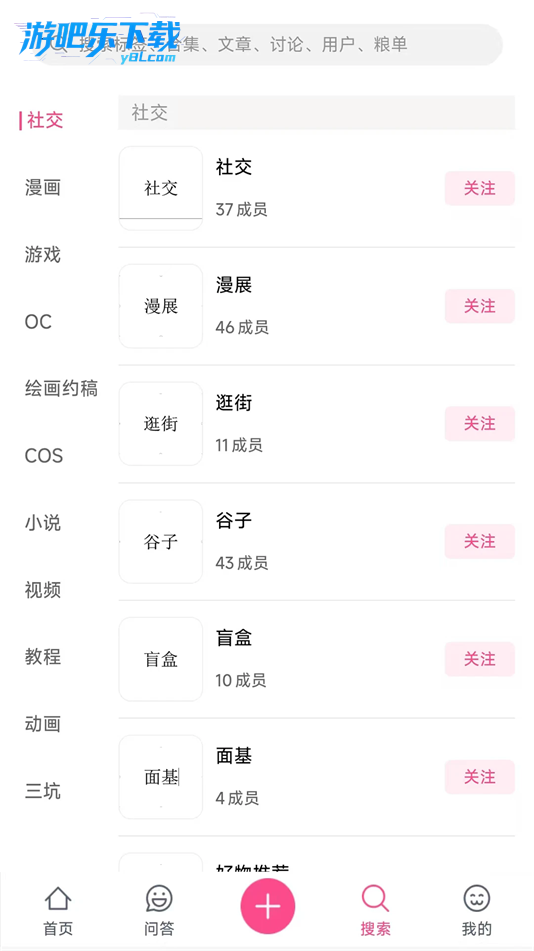Click the 关注 button for 谷子
The image size is (534, 951).
coord(479,541)
